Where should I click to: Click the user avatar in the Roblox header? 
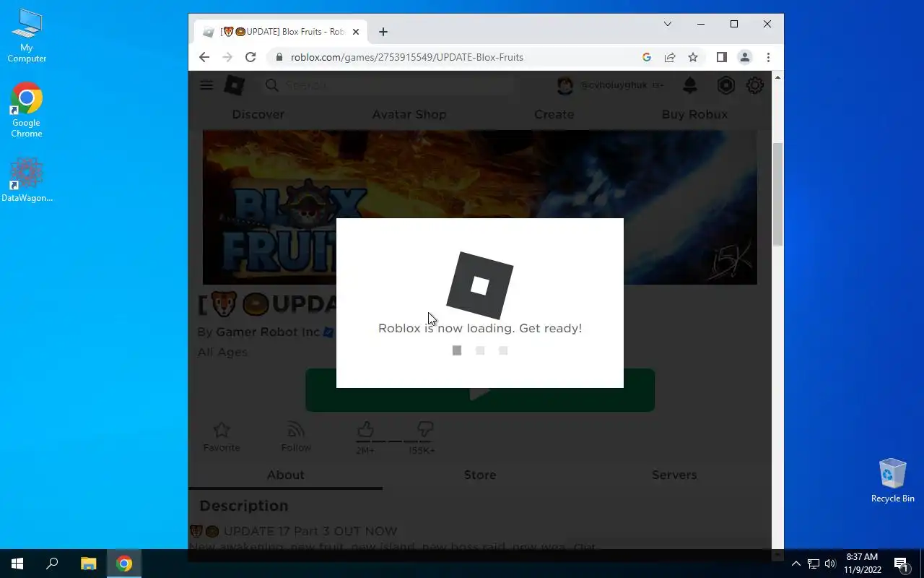click(x=565, y=85)
